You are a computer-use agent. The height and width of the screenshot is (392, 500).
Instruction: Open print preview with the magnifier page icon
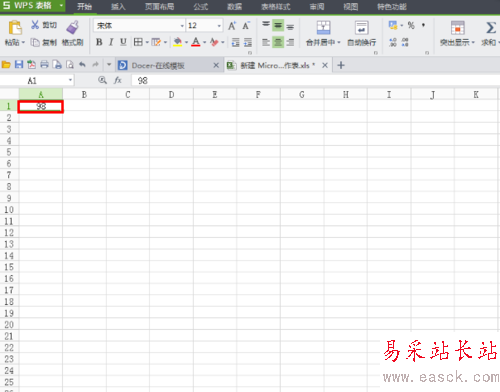[x=70, y=65]
